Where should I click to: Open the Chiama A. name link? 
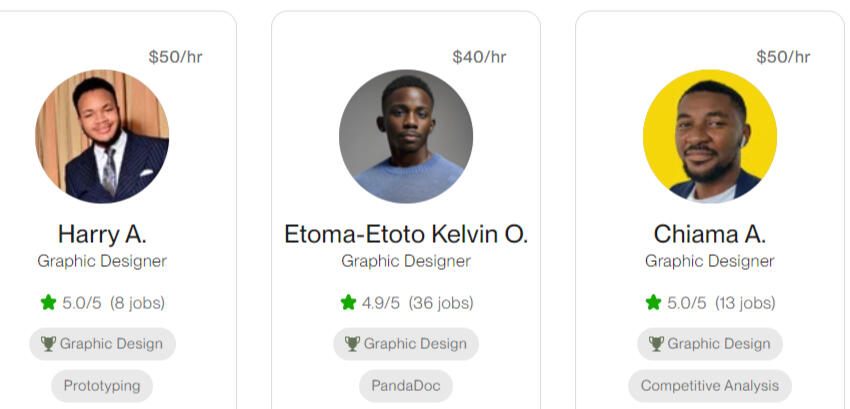click(x=710, y=235)
